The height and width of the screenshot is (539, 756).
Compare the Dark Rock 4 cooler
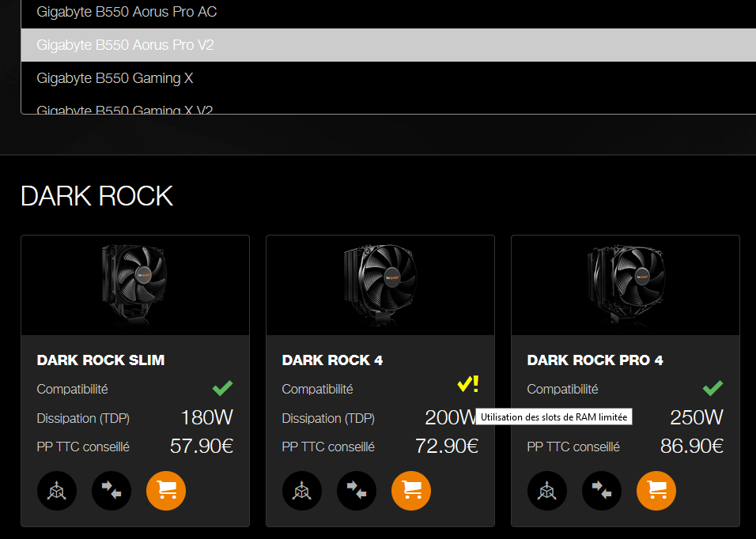357,490
